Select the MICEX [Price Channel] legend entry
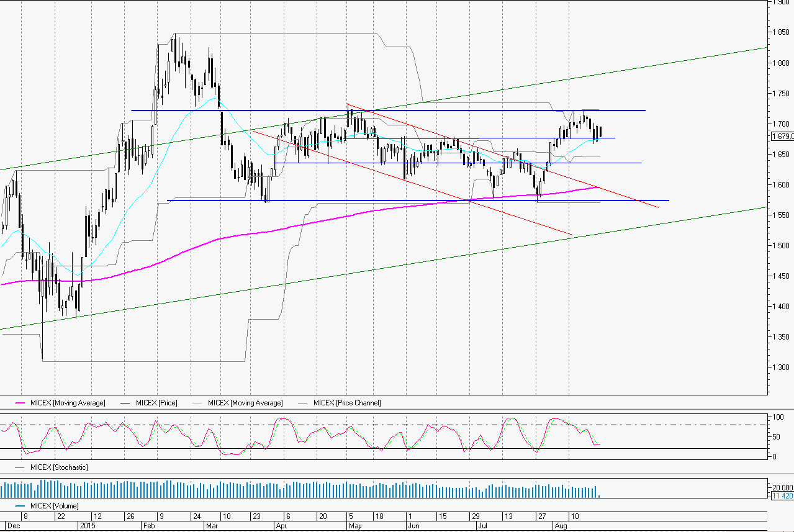The height and width of the screenshot is (532, 794). click(x=347, y=403)
